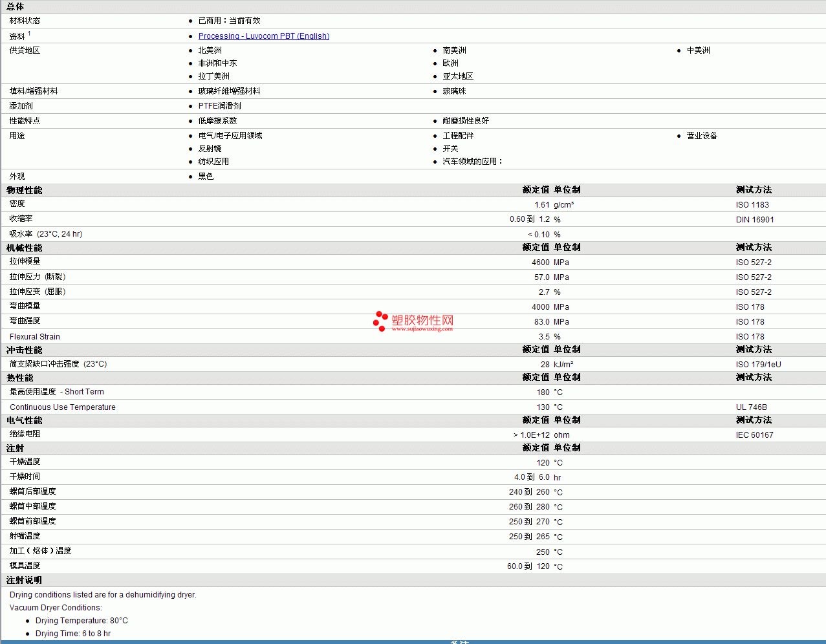Open the Processing - Luvocom PBT (English) link

point(263,36)
